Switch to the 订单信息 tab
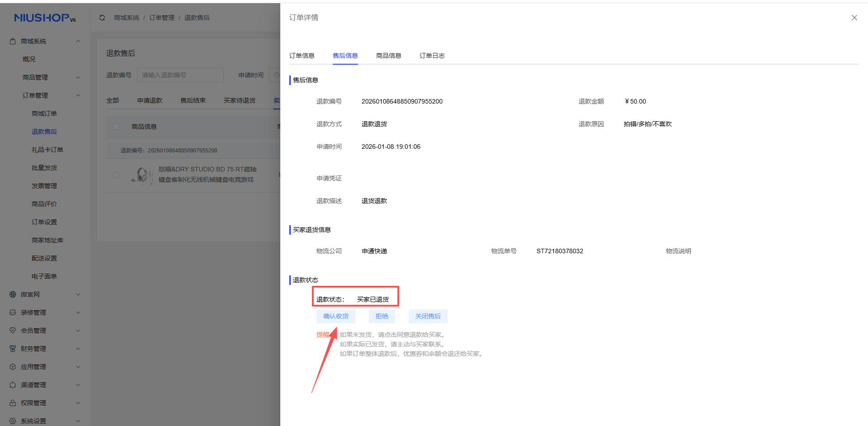 pos(302,56)
